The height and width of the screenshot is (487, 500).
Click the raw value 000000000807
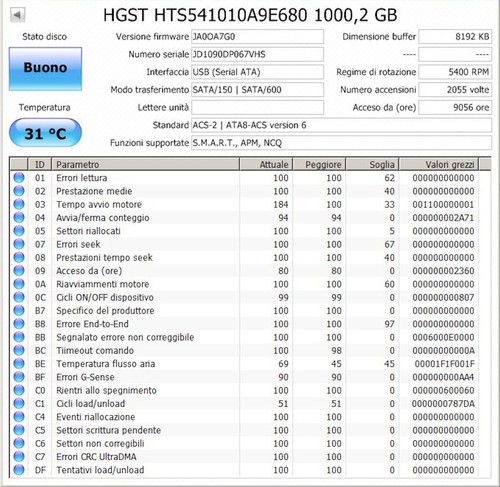[x=443, y=297]
